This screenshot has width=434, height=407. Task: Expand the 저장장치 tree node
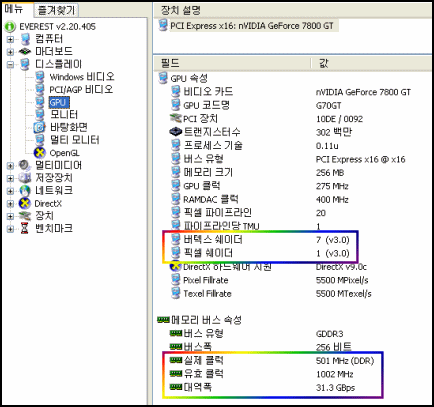tap(10, 178)
